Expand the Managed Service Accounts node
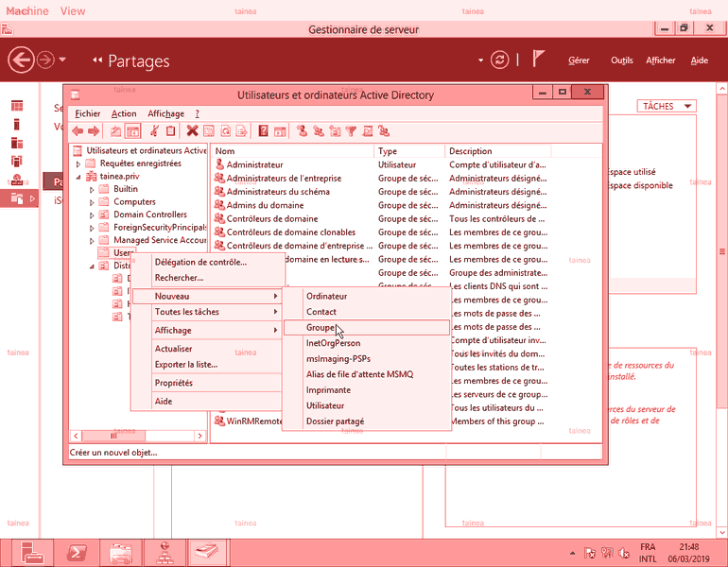The height and width of the screenshot is (567, 728). coord(92,240)
